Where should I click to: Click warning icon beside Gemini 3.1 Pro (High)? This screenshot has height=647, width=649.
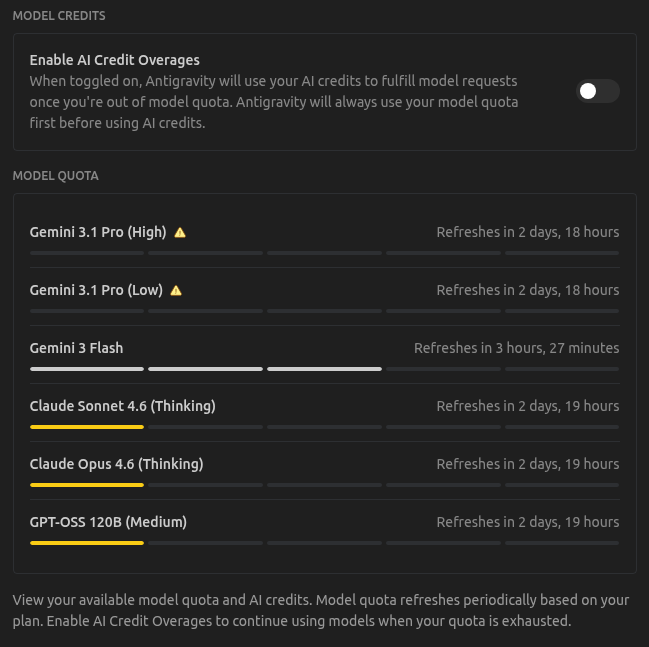pos(180,232)
